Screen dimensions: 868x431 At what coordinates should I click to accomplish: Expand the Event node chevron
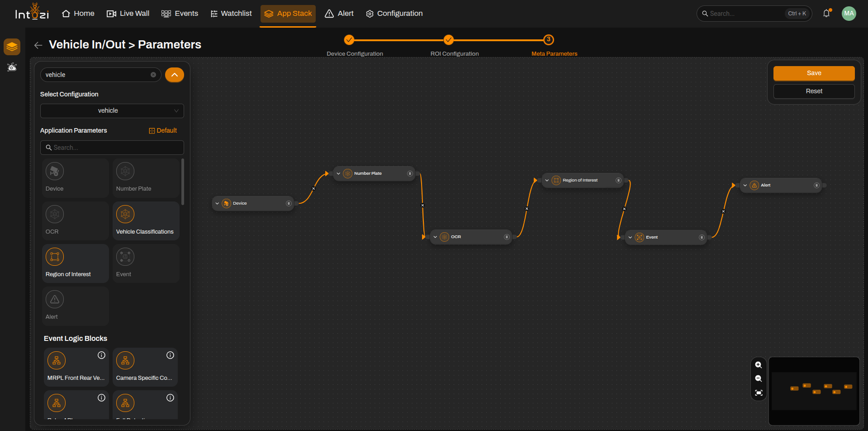(x=630, y=238)
